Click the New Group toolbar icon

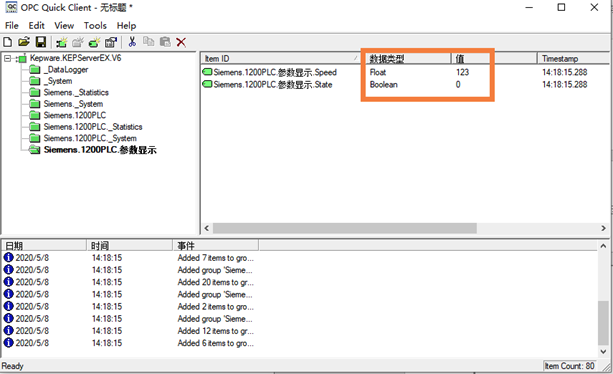point(78,42)
